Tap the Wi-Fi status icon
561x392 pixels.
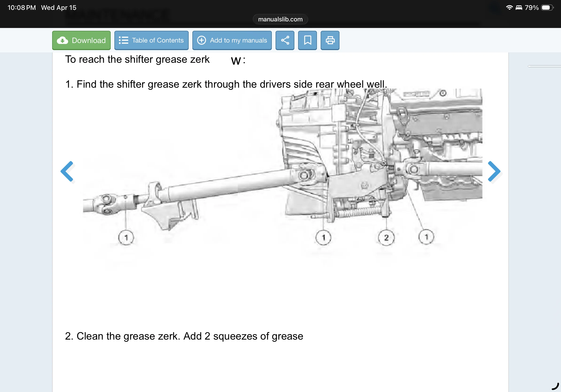click(509, 8)
